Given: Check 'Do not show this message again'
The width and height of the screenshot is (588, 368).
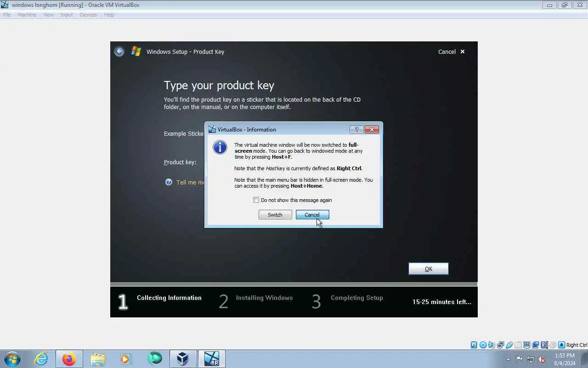Looking at the screenshot, I should point(256,200).
